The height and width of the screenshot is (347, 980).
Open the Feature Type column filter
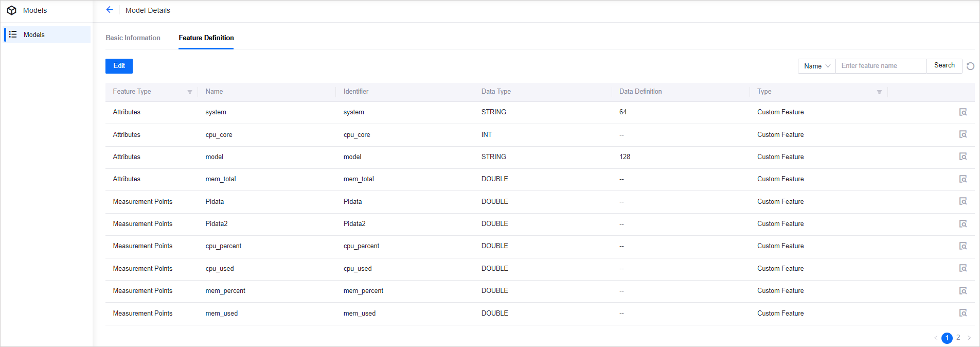189,92
